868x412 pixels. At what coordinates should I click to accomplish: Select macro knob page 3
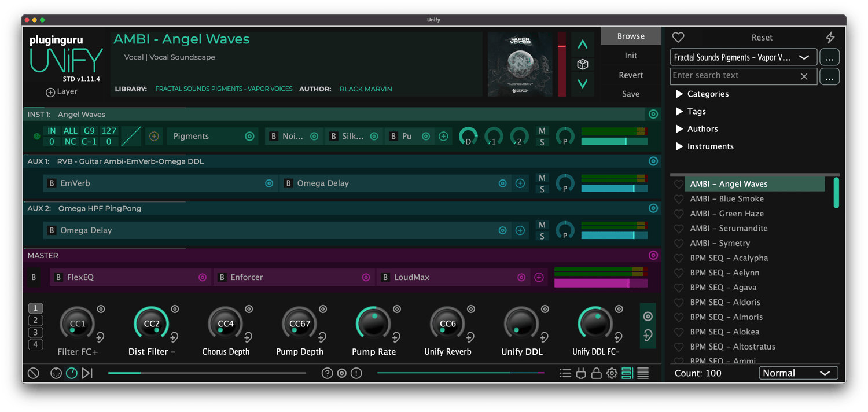(35, 333)
